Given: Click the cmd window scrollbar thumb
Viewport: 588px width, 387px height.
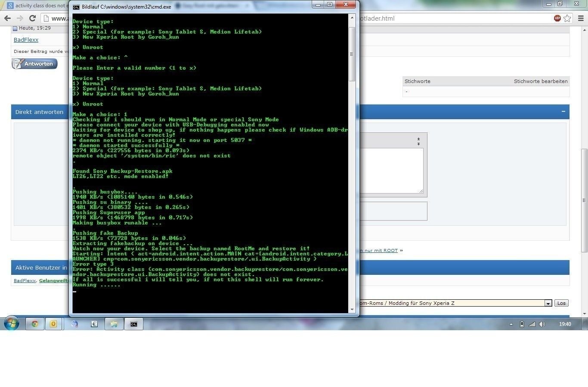Looking at the screenshot, I should (352, 54).
